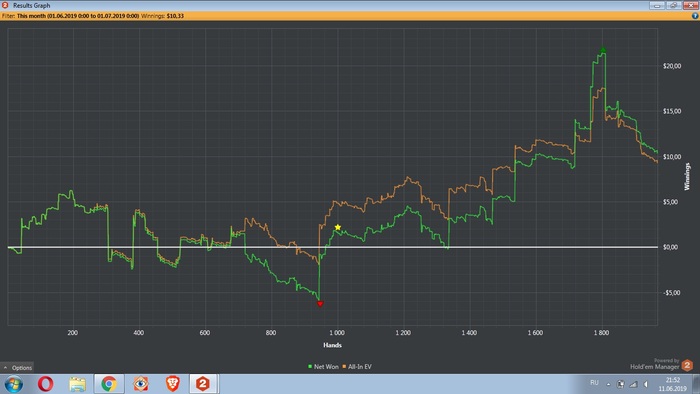Click the Hands axis label
Screen dimensions: 700x394
click(332, 345)
